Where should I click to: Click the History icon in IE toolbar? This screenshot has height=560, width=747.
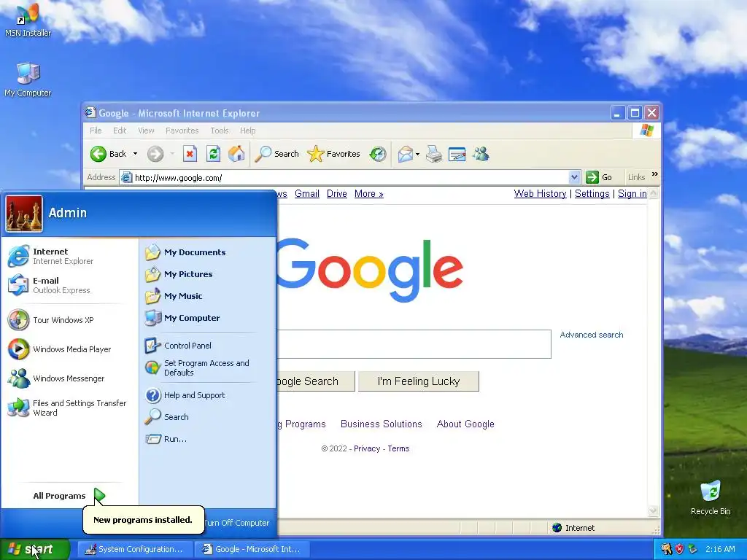(378, 154)
